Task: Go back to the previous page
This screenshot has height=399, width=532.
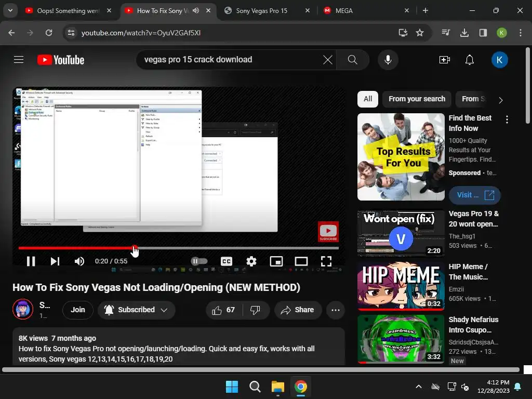Action: 11,33
